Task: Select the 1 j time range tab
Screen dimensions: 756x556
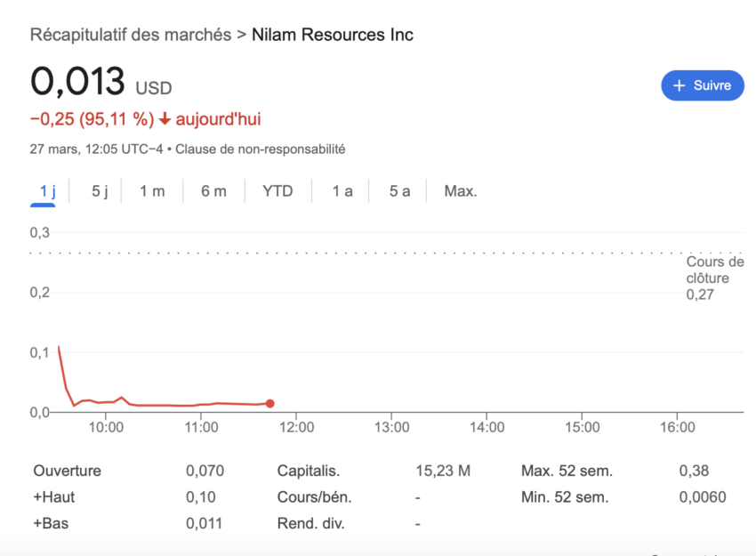Action: [x=47, y=191]
